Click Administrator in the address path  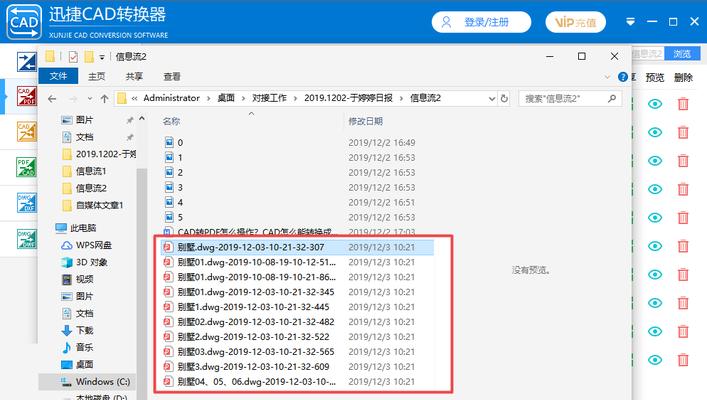(171, 98)
